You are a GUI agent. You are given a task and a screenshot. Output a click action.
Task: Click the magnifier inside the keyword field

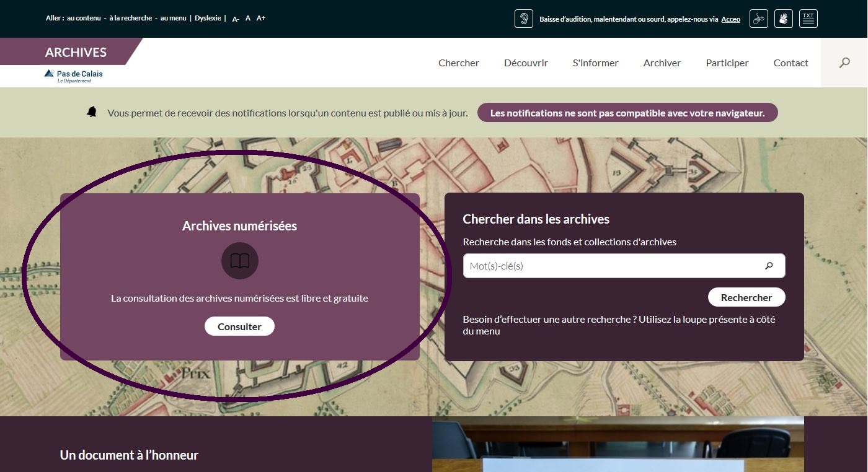pyautogui.click(x=769, y=265)
